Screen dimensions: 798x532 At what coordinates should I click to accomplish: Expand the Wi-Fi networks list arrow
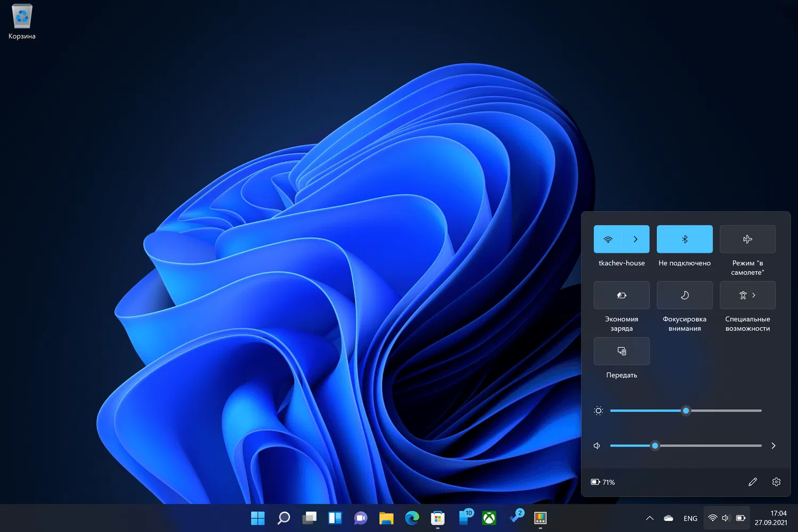coord(635,239)
